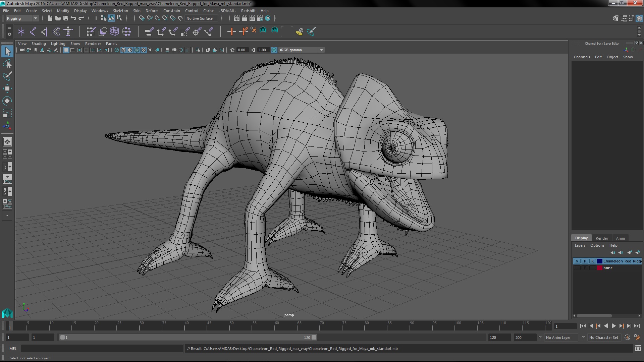Viewport: 644px width, 362px height.
Task: Toggle the R box on Chameleon layer
Action: click(x=592, y=261)
